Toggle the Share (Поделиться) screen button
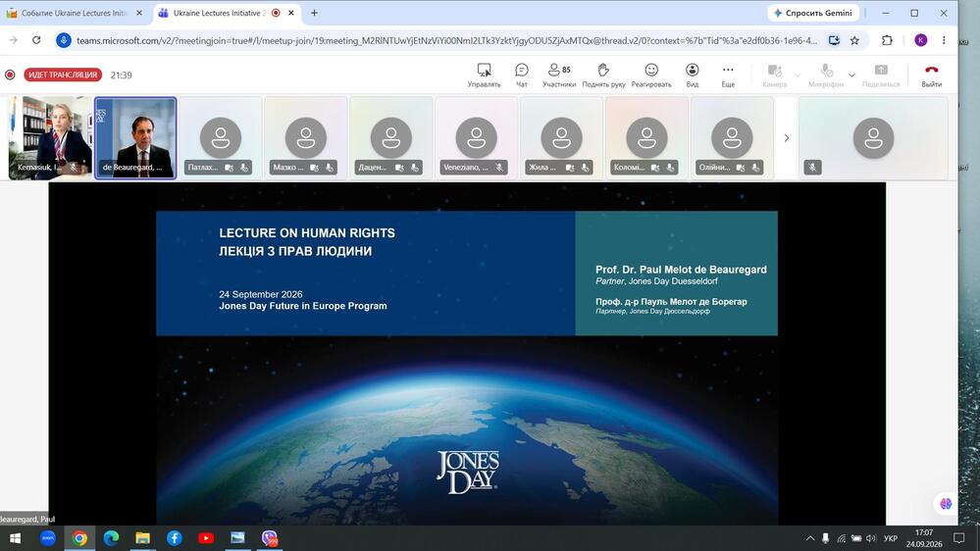980x551 pixels. click(x=881, y=75)
